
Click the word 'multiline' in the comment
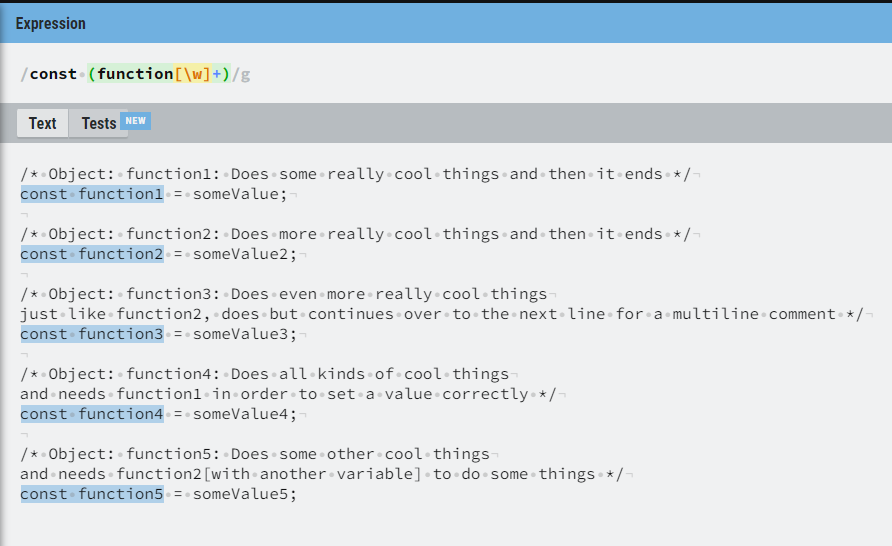(716, 314)
